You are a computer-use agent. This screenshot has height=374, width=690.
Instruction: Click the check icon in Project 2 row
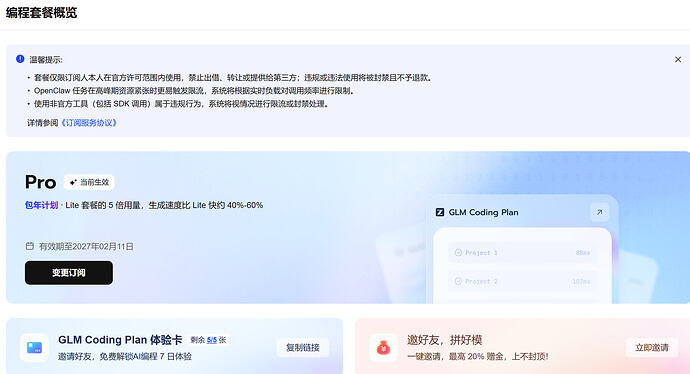click(458, 281)
